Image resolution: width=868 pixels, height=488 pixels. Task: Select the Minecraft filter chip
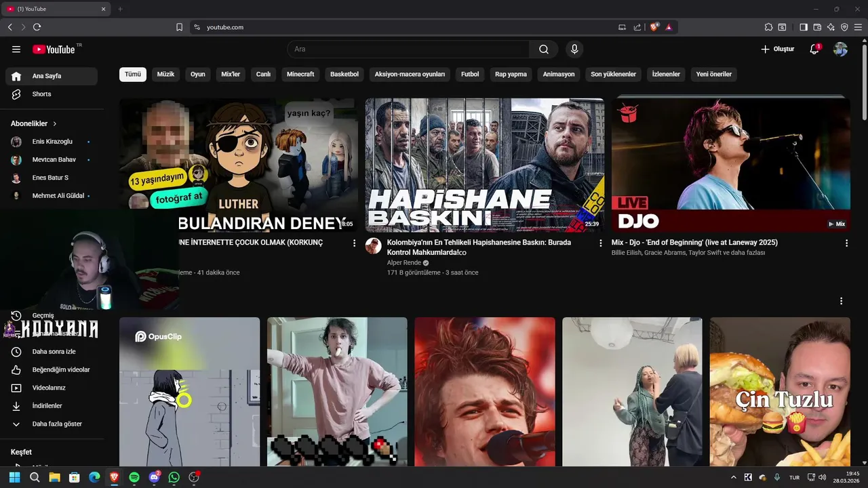(x=300, y=75)
